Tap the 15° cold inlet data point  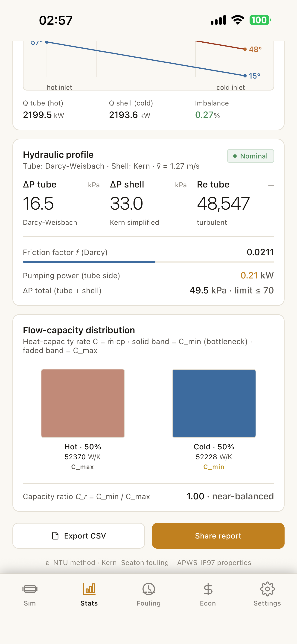tap(245, 76)
